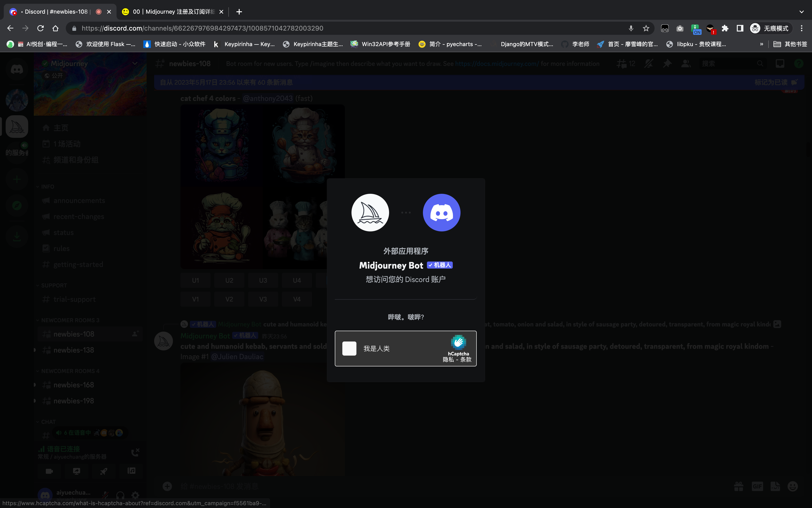Open the emoji picker icon
This screenshot has height=508, width=812.
pos(793,486)
